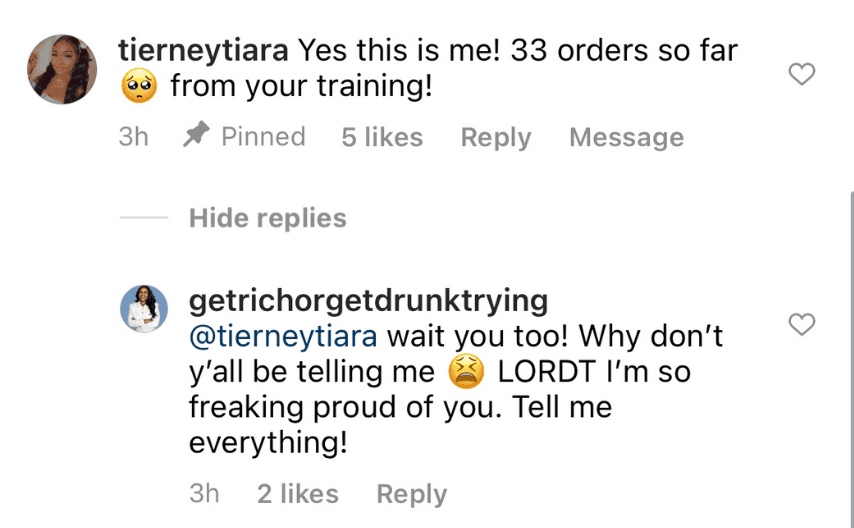854x528 pixels.
Task: Open the getrichorgetdrunktrying username link
Action: coord(368,300)
